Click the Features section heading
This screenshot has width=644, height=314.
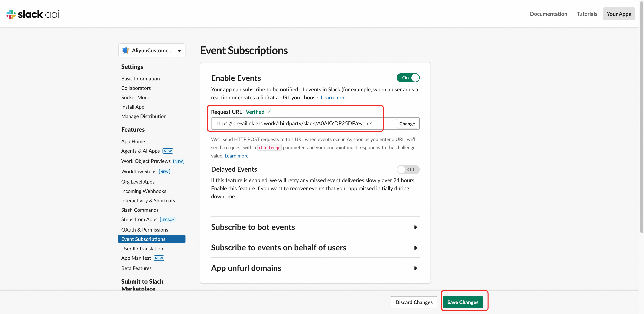pos(133,130)
